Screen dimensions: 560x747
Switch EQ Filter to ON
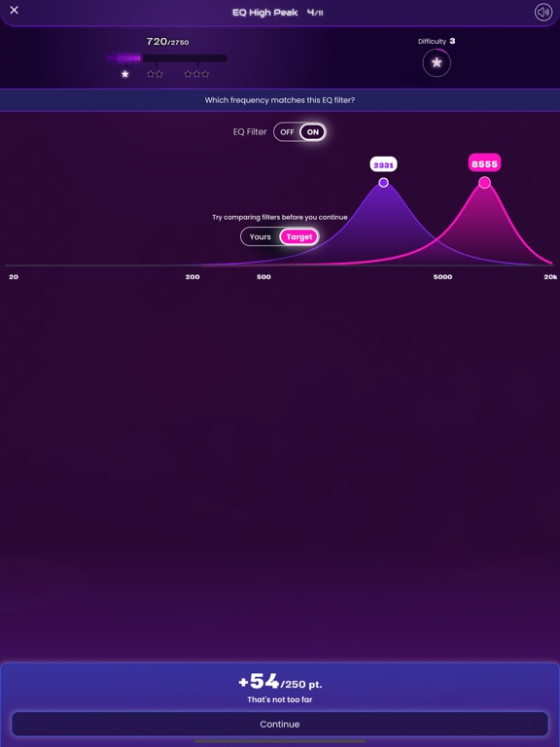(313, 132)
